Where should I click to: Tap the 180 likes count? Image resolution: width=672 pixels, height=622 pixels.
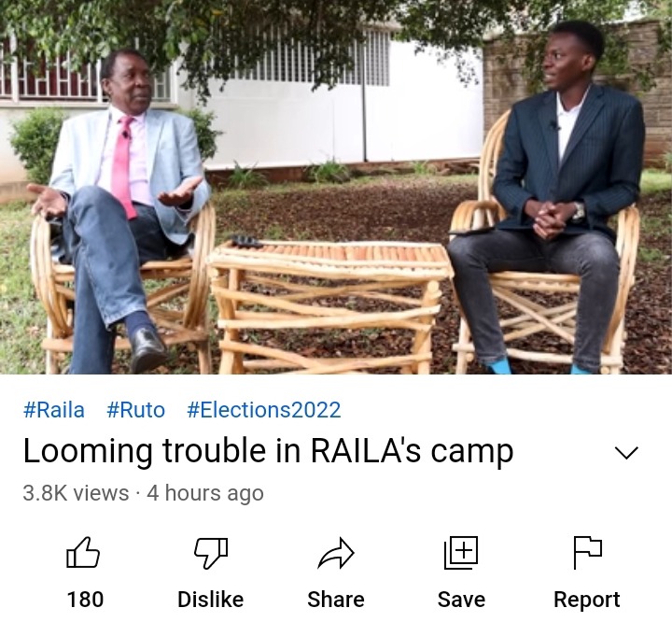(85, 600)
